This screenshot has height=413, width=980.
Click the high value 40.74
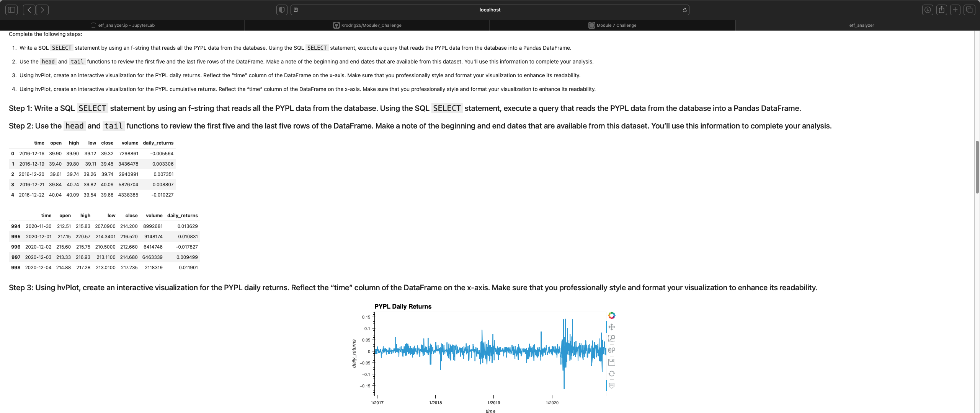click(73, 185)
